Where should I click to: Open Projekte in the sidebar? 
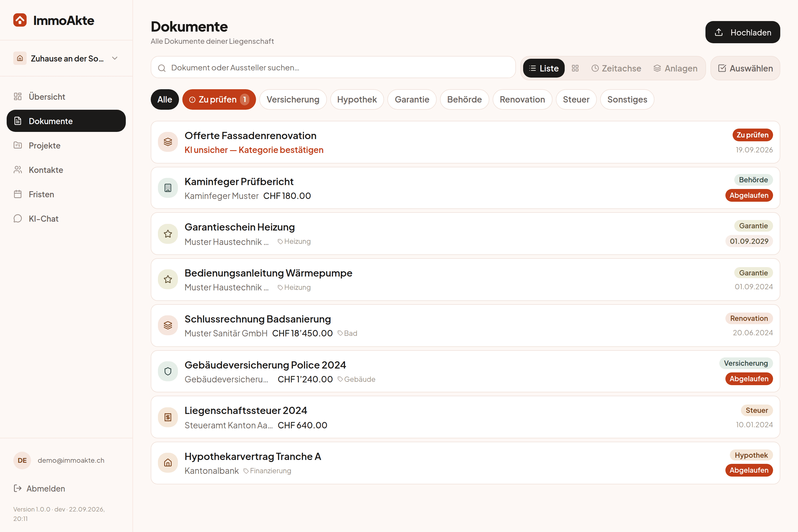click(66, 145)
